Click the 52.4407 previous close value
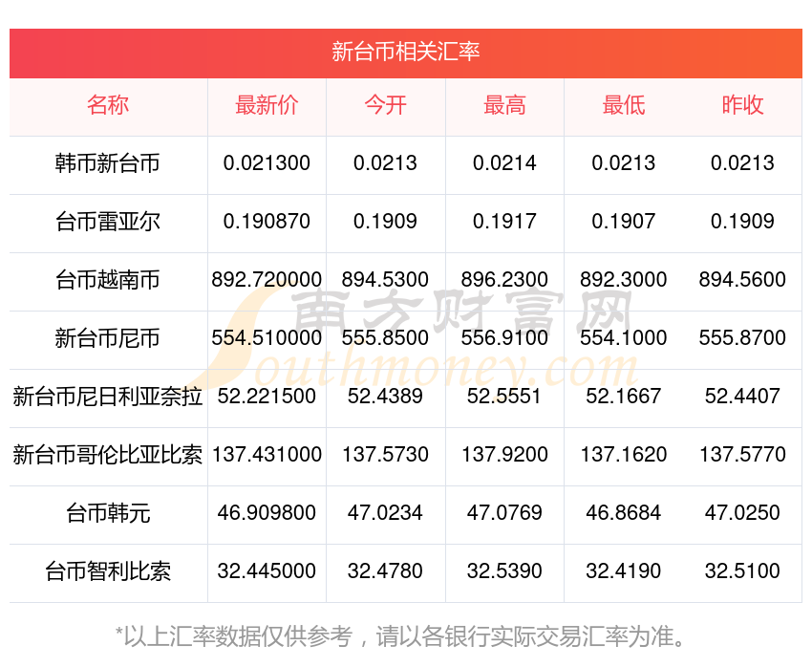The image size is (812, 667). click(742, 397)
